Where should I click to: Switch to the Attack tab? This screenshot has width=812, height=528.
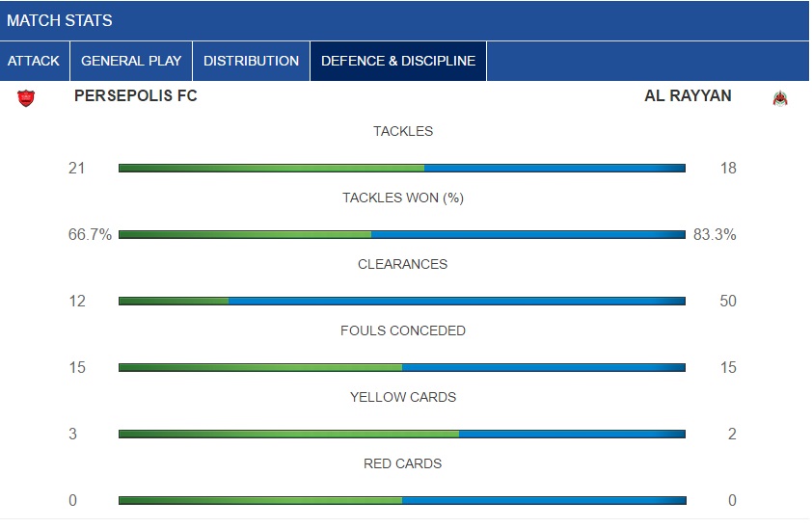point(34,61)
